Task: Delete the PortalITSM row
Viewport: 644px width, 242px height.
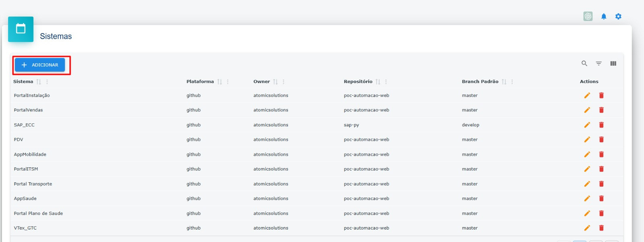Action: click(601, 169)
